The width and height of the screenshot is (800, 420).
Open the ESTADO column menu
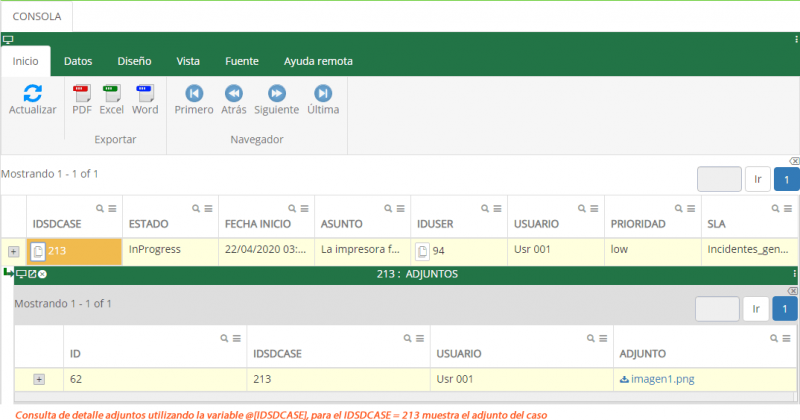click(x=208, y=209)
